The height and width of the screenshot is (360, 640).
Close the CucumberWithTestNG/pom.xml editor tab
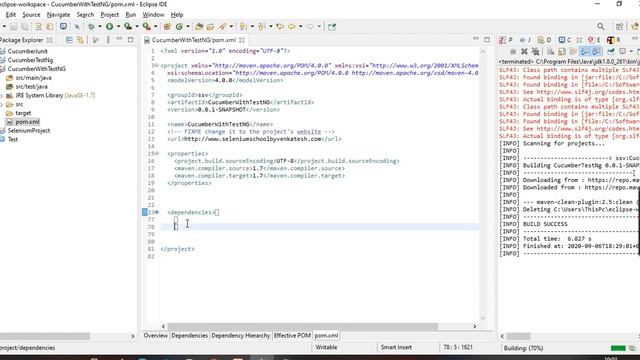(x=242, y=40)
